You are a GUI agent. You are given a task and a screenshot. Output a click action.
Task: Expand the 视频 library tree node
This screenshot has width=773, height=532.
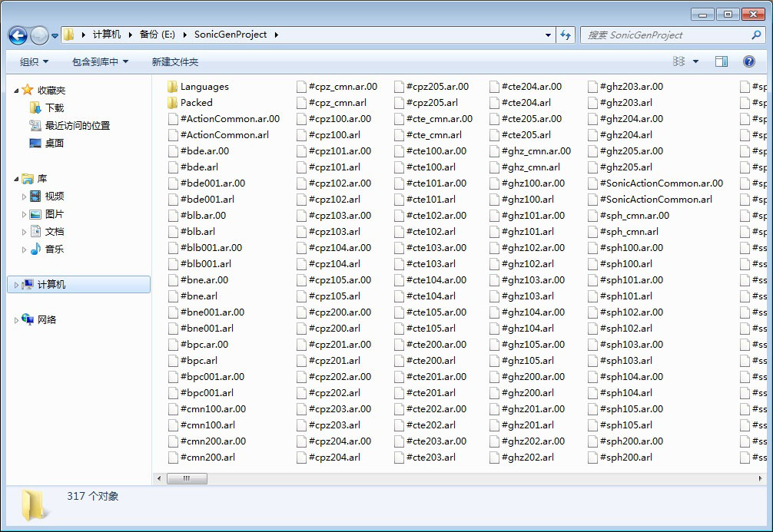click(24, 197)
